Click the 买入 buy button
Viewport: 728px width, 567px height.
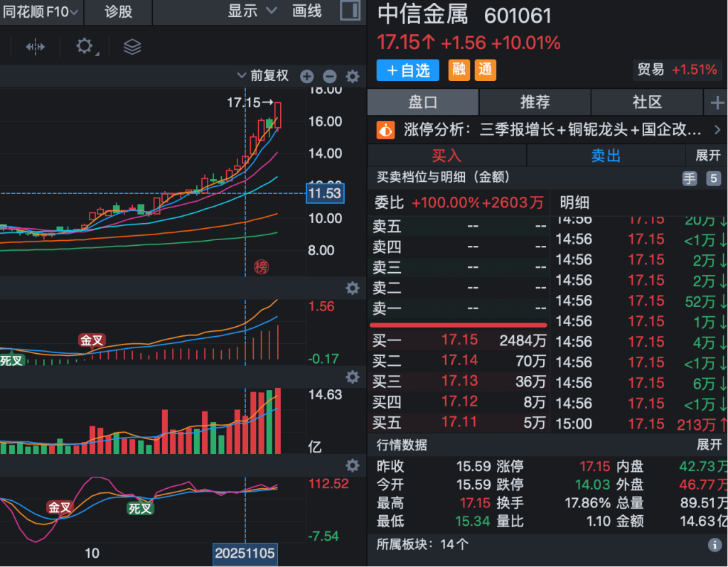click(x=446, y=156)
